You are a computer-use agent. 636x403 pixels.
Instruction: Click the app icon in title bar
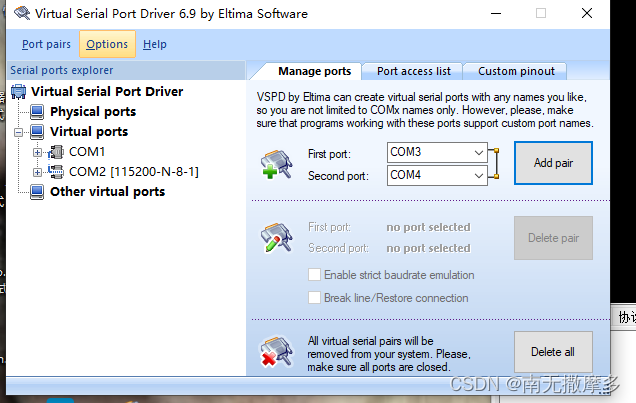pos(22,13)
